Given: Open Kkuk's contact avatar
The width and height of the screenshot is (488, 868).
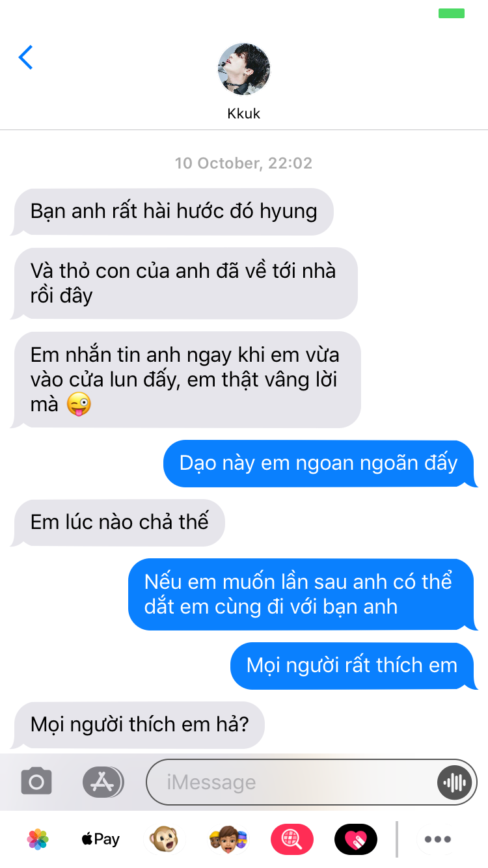Looking at the screenshot, I should [244, 69].
